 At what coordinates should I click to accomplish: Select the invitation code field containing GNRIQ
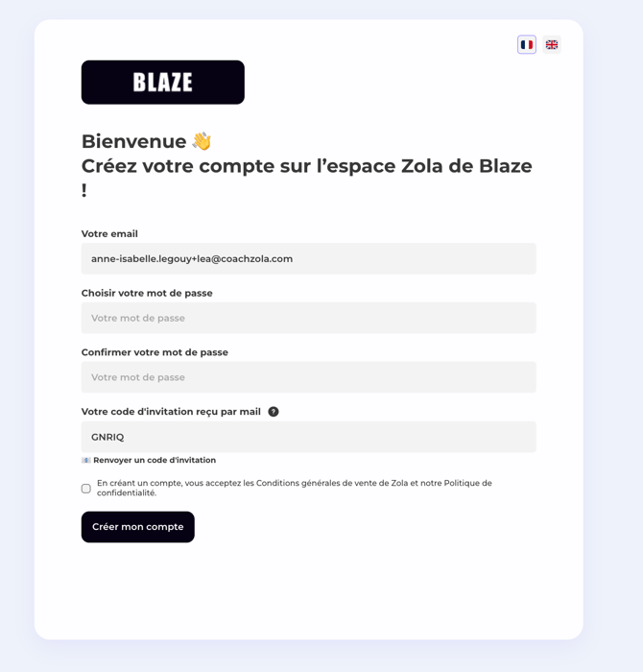click(308, 437)
